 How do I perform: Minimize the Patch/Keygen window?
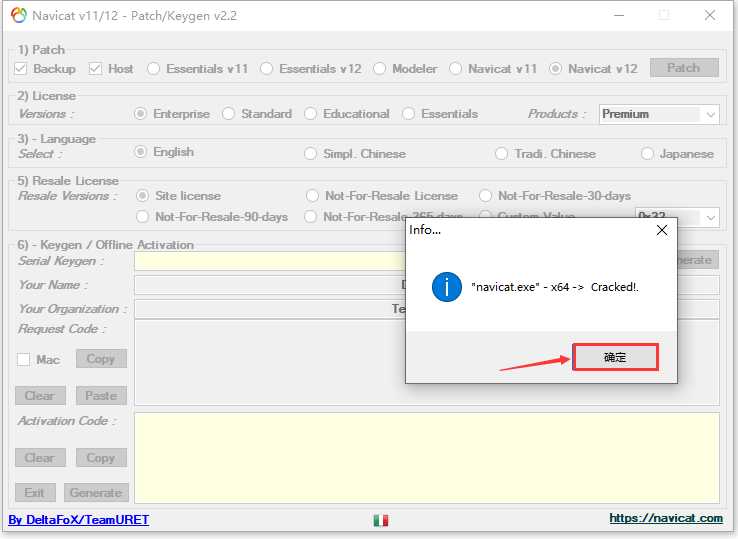619,16
